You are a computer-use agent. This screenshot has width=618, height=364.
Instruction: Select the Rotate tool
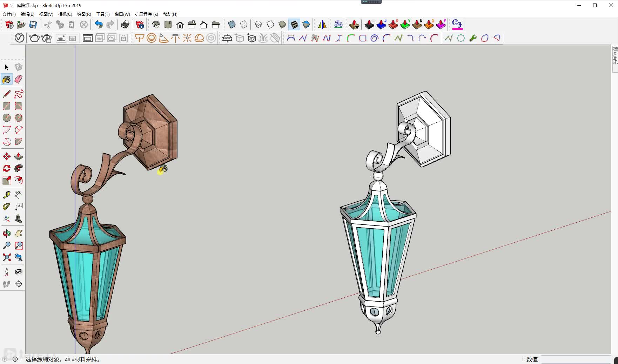tap(7, 168)
